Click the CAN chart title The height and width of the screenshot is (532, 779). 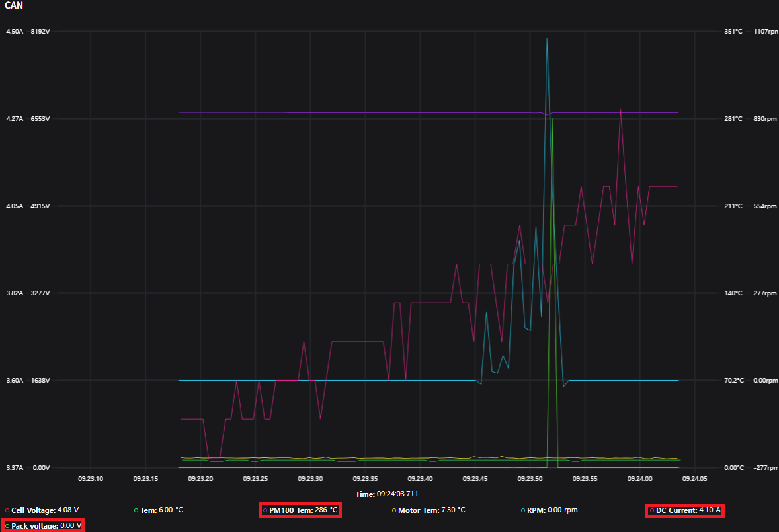tap(13, 5)
